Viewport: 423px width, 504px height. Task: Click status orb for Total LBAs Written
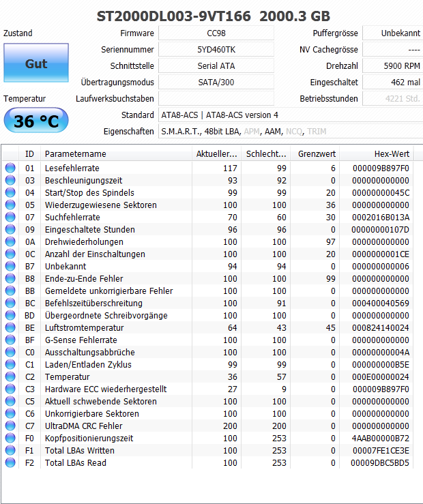[x=10, y=450]
